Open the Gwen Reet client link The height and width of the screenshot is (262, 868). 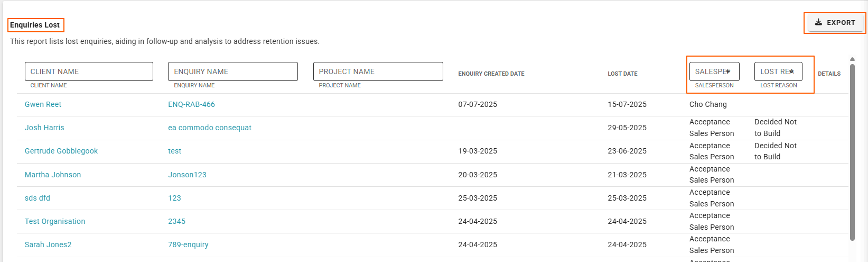pos(43,104)
